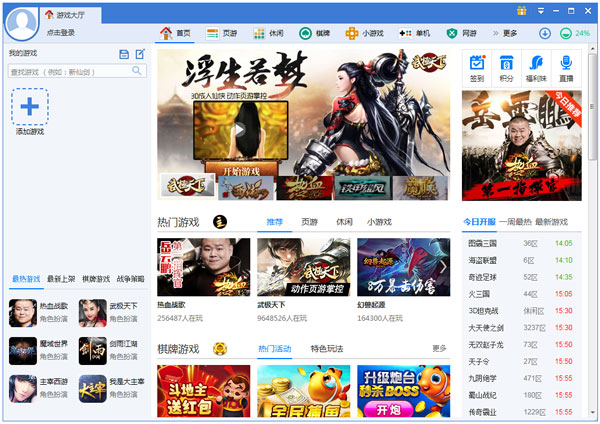
Task: Open the 魔域世界 sidebar game icon
Action: (x=23, y=351)
